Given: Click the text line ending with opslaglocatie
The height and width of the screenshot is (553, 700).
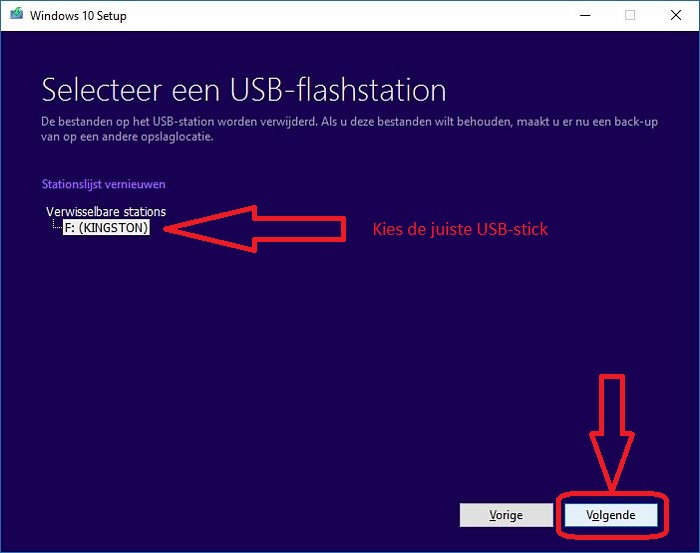Looking at the screenshot, I should point(127,137).
